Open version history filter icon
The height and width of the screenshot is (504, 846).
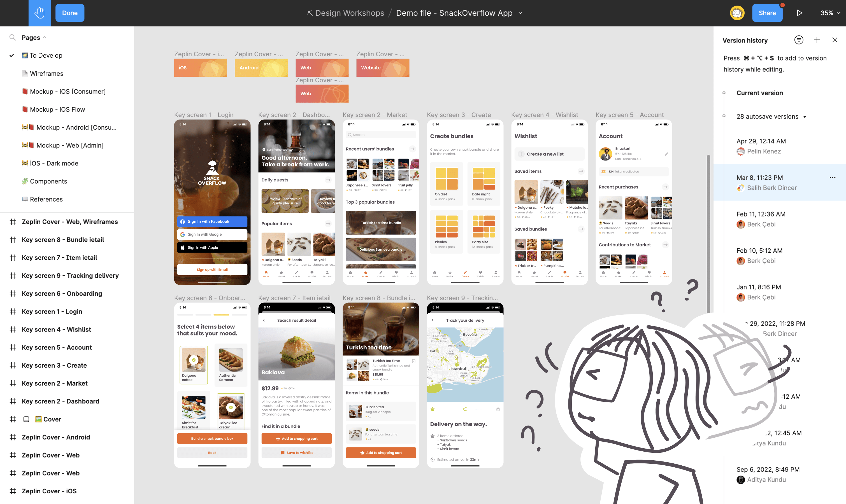coord(799,40)
